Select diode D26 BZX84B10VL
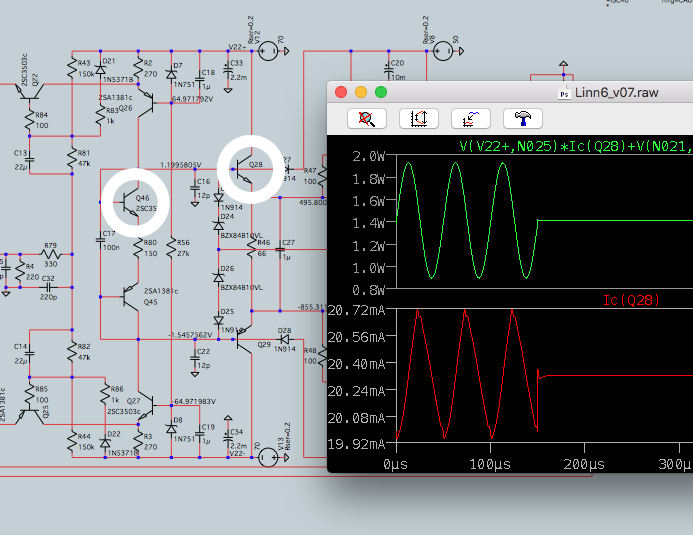 pyautogui.click(x=218, y=277)
